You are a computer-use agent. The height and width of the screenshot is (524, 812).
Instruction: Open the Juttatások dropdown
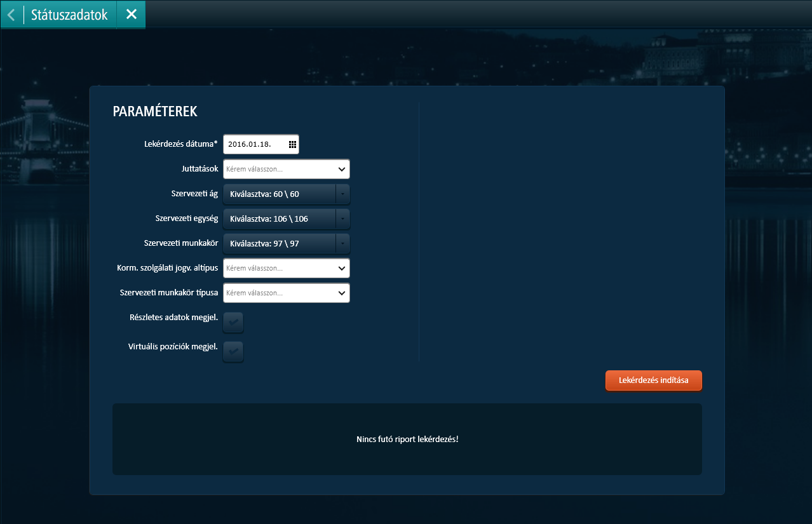278,169
